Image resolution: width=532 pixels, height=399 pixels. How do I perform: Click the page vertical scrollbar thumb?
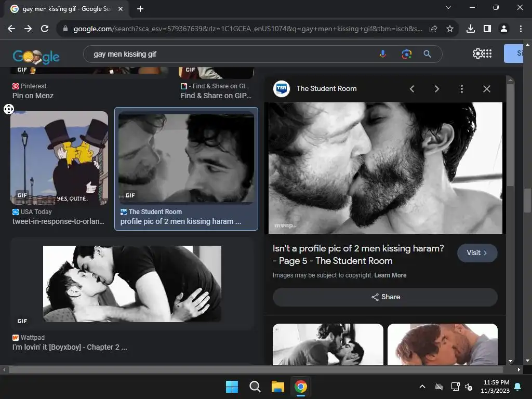pyautogui.click(x=527, y=200)
